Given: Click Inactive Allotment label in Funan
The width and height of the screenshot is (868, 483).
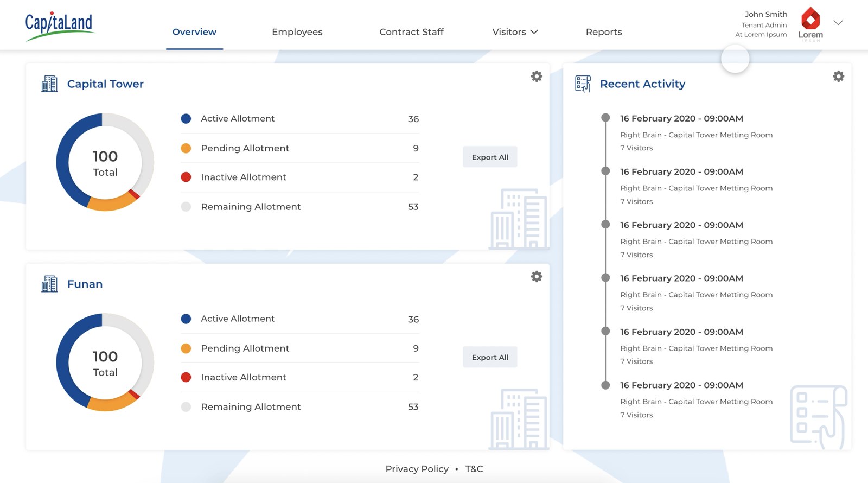Looking at the screenshot, I should [244, 377].
